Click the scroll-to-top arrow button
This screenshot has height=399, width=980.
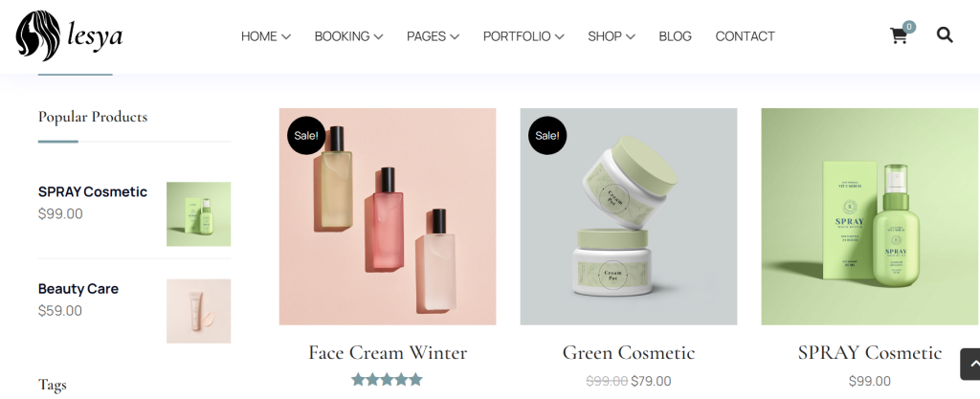pyautogui.click(x=970, y=364)
